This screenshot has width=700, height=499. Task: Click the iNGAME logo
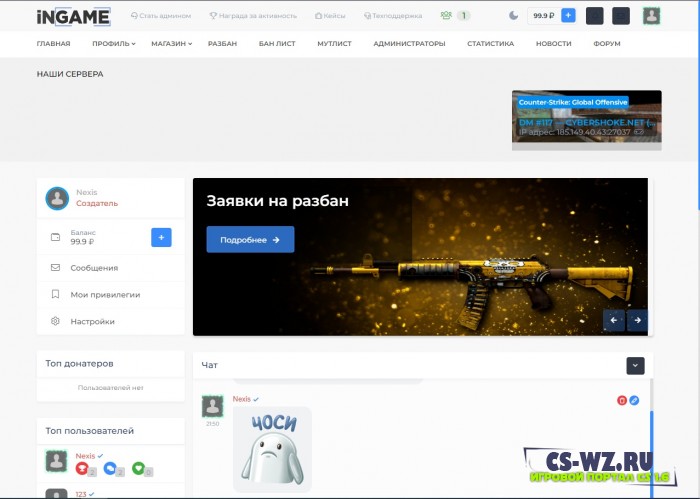[74, 17]
